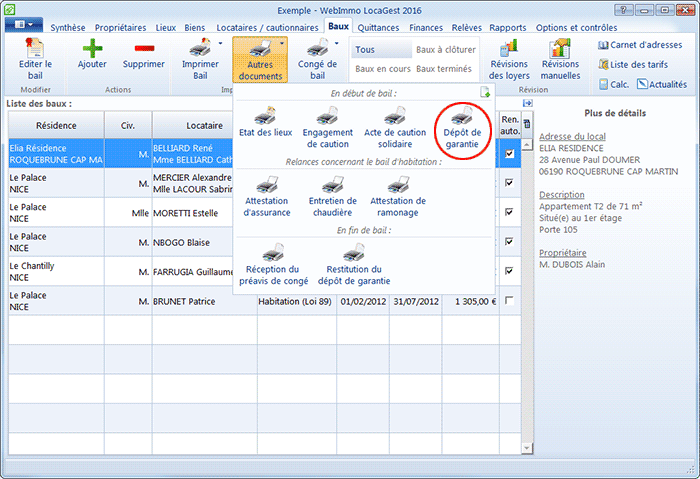Go to the Finances tab
Viewport: 700px width, 479px height.
coord(426,28)
